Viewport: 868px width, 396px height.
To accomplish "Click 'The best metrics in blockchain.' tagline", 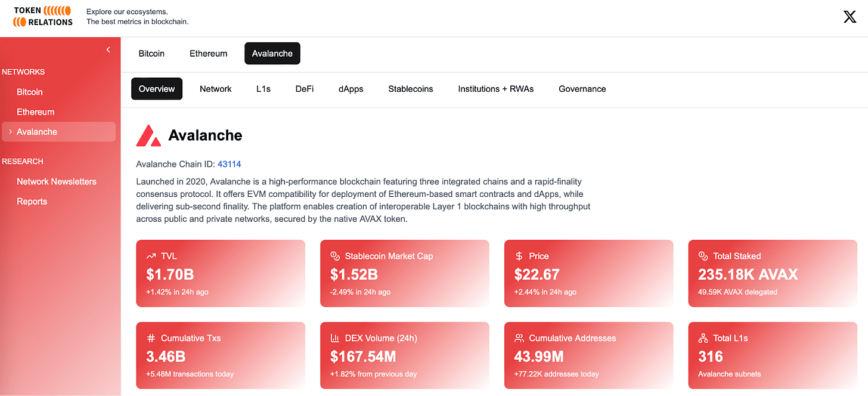I will (138, 22).
